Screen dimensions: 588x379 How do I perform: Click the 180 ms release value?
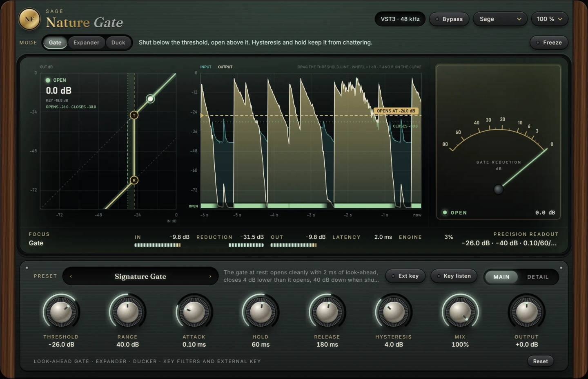[327, 345]
